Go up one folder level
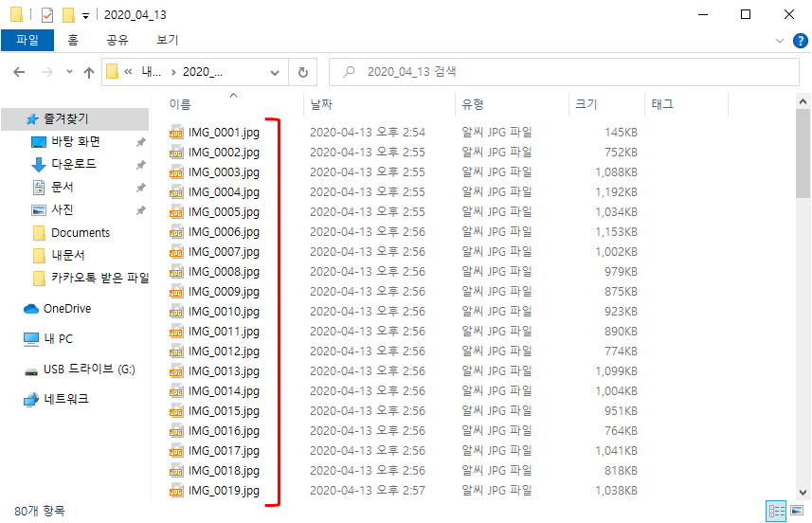 point(89,72)
